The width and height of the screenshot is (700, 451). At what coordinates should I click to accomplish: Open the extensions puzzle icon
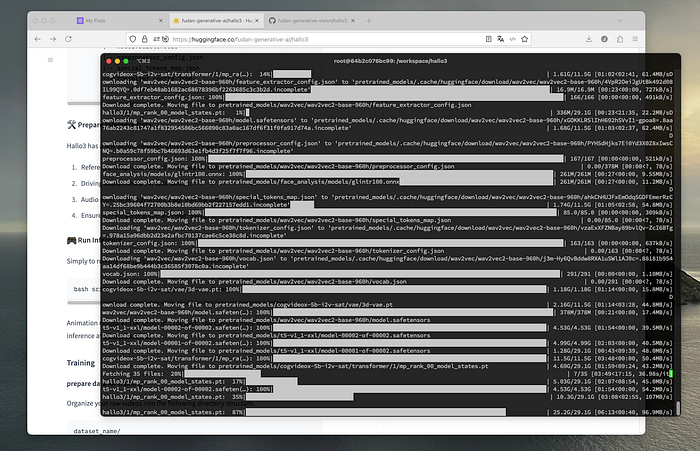[620, 39]
